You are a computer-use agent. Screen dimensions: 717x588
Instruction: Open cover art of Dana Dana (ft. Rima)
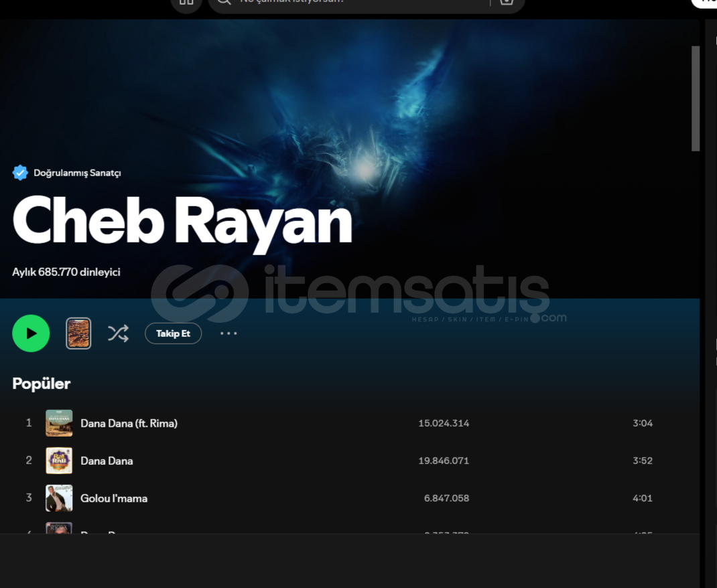click(x=59, y=423)
